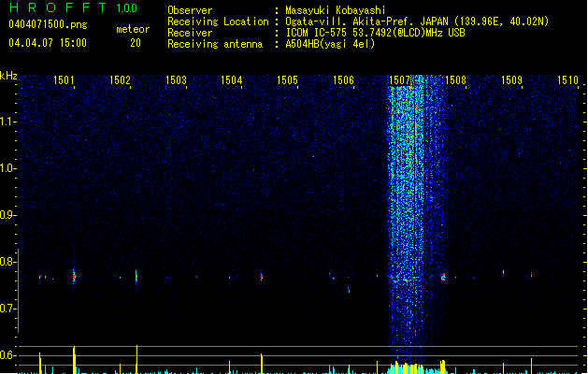This screenshot has height=374, width=588.
Task: Select the filename 0404071500.png
Action: tap(48, 25)
